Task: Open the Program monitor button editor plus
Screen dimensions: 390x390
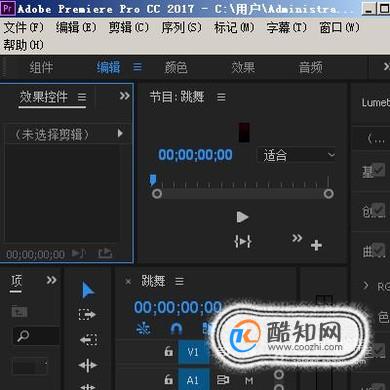Action: coord(316,246)
